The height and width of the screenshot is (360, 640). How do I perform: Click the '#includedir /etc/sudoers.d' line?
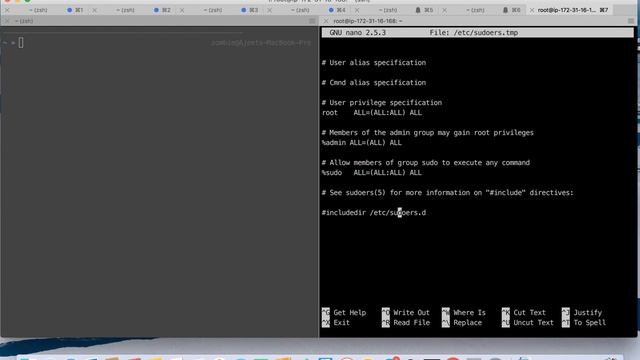point(373,213)
